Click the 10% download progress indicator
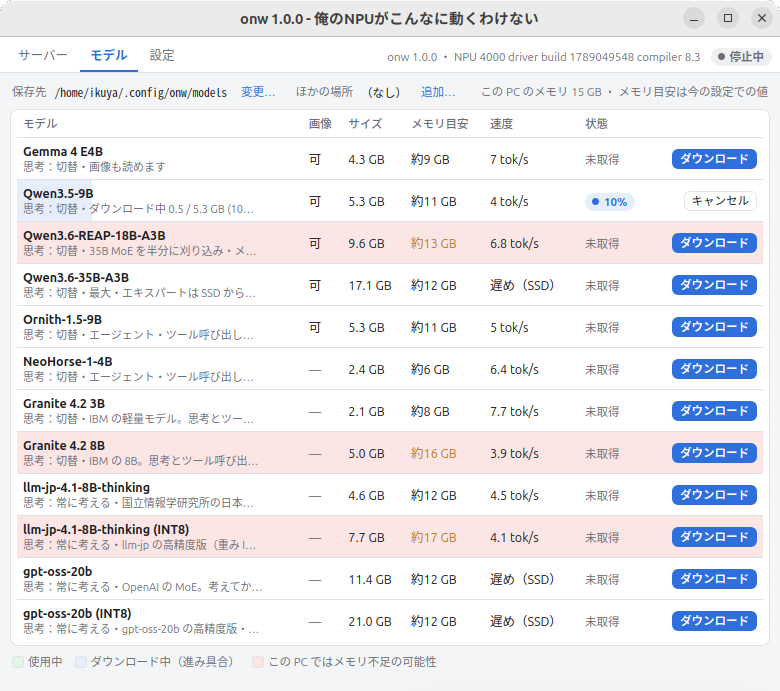The image size is (780, 691). pyautogui.click(x=609, y=202)
